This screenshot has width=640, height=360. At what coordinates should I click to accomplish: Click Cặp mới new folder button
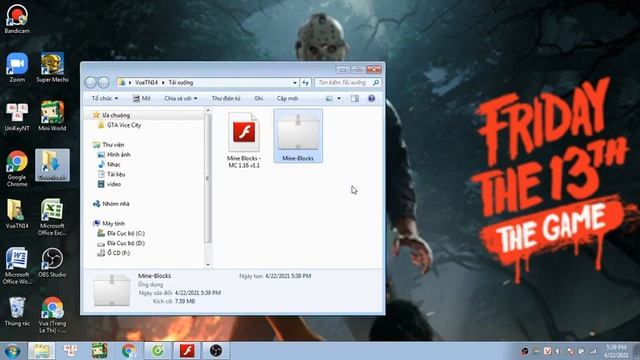[287, 98]
